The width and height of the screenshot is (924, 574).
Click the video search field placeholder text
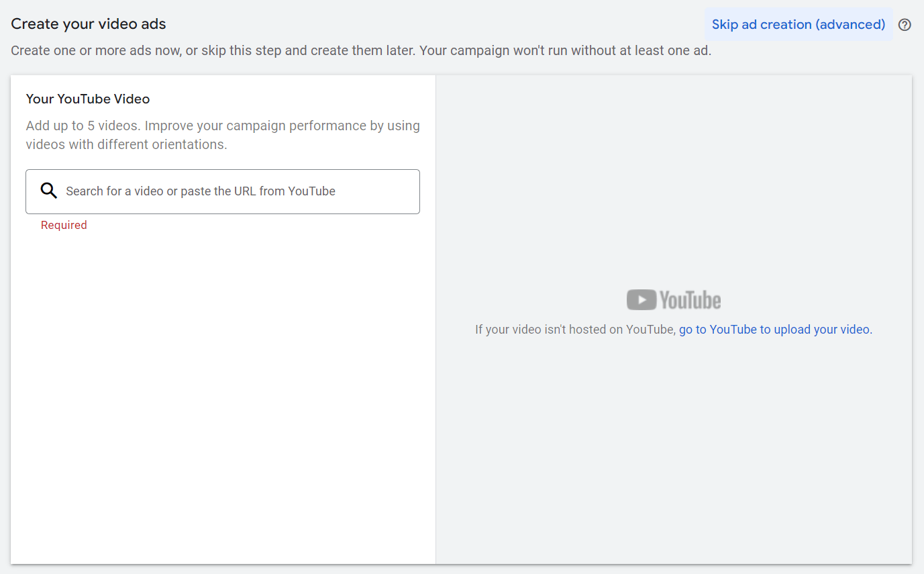199,191
